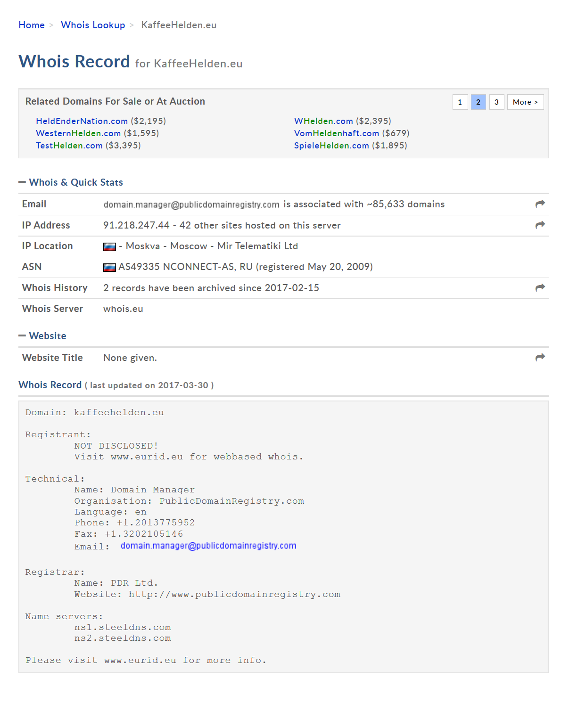Open page 3 of related domains
This screenshot has width=561, height=728.
496,102
